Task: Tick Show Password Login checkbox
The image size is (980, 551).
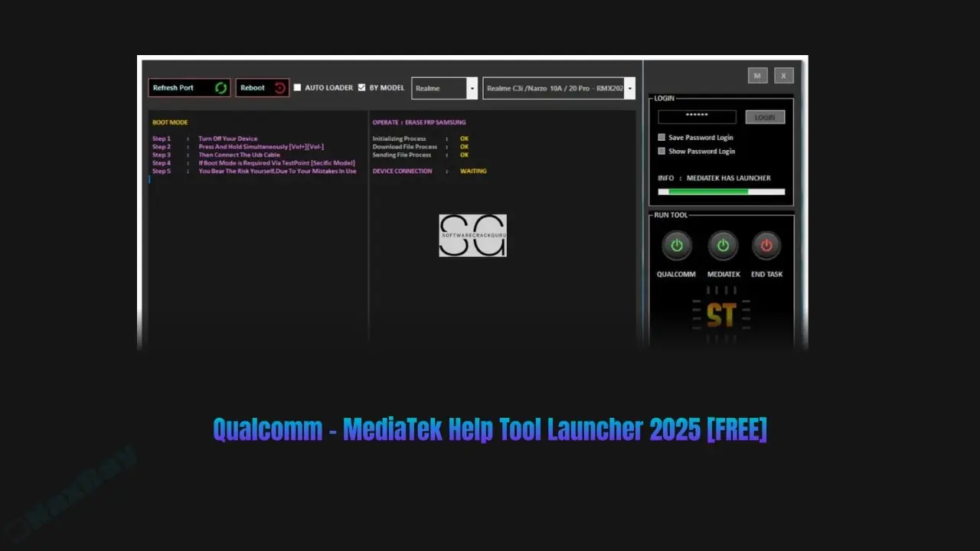Action: [x=661, y=152]
